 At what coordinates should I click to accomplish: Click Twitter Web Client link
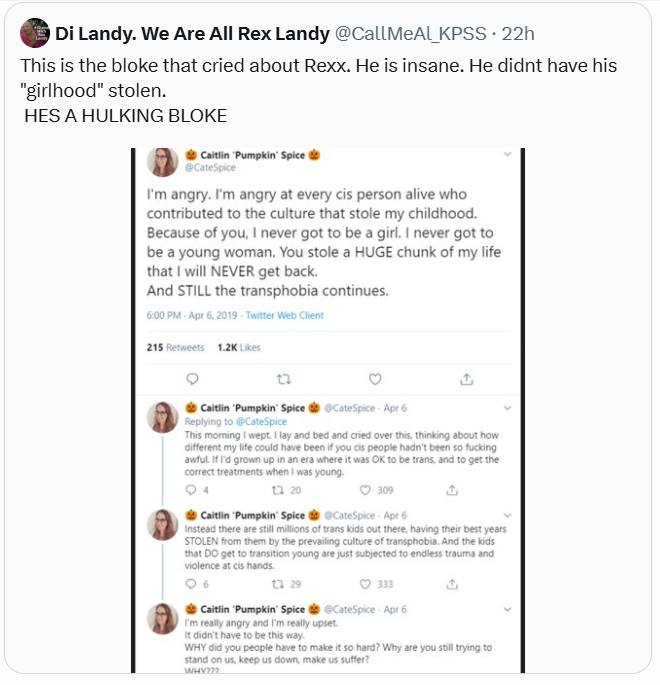click(x=285, y=315)
